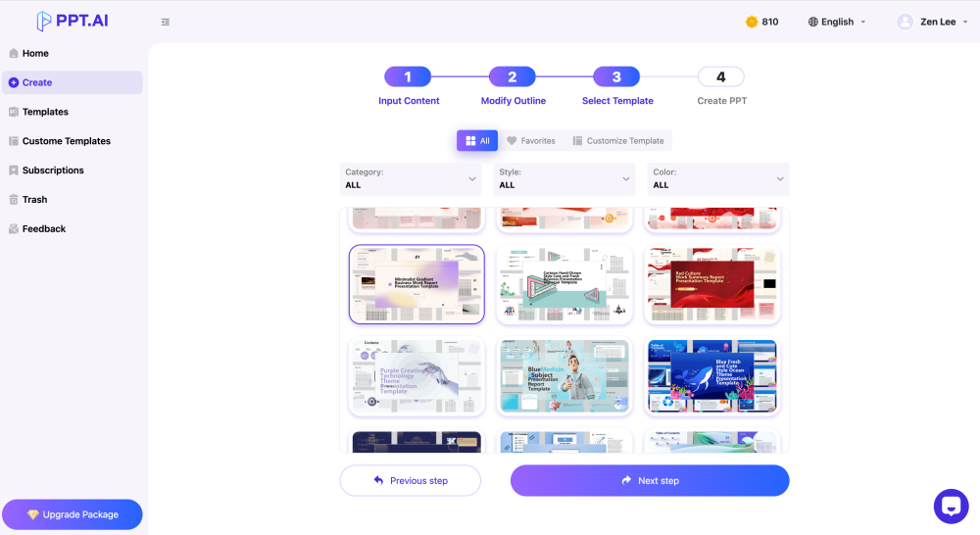
Task: Click the Upgrade Package button
Action: (x=73, y=514)
